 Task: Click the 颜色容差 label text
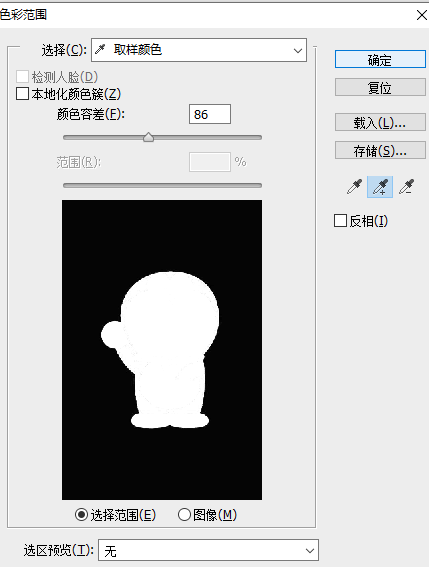(x=91, y=114)
